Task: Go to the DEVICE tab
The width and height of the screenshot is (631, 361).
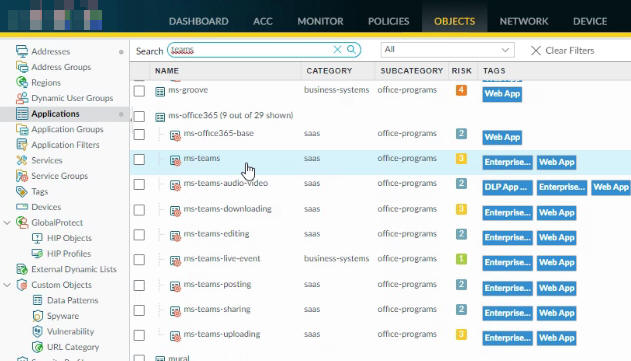Action: 590,21
